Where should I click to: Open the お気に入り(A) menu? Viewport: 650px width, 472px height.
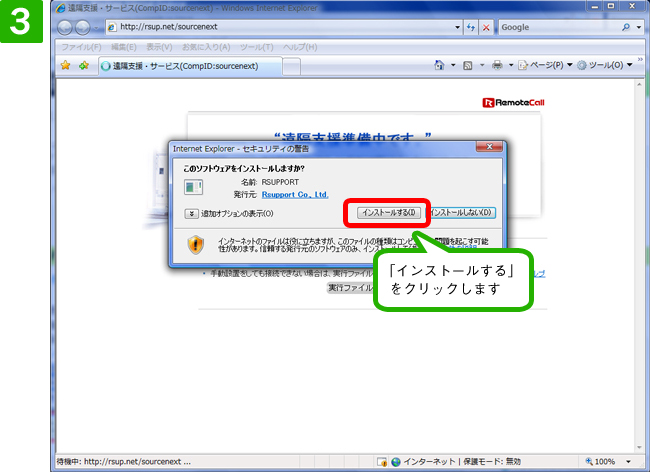point(206,47)
